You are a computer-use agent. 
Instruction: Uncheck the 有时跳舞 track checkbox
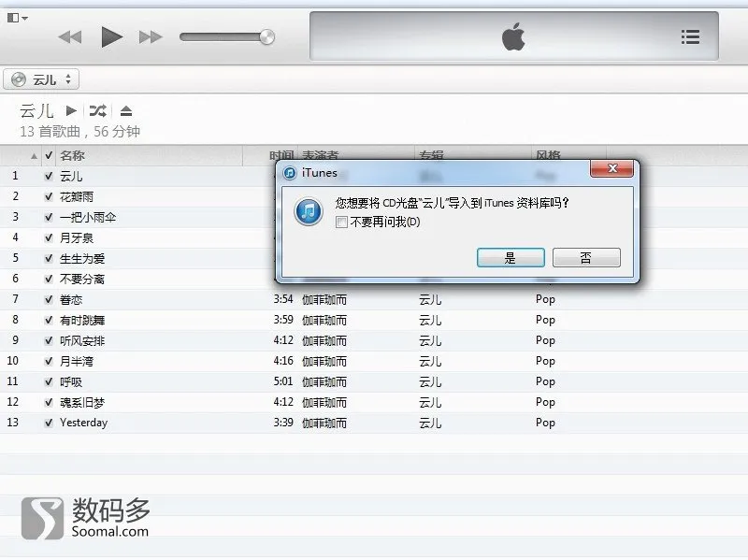tap(49, 320)
